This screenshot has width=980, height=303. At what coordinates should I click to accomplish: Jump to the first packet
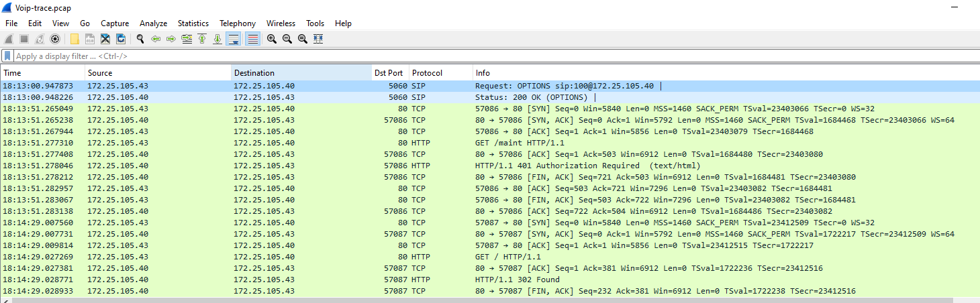tap(202, 39)
